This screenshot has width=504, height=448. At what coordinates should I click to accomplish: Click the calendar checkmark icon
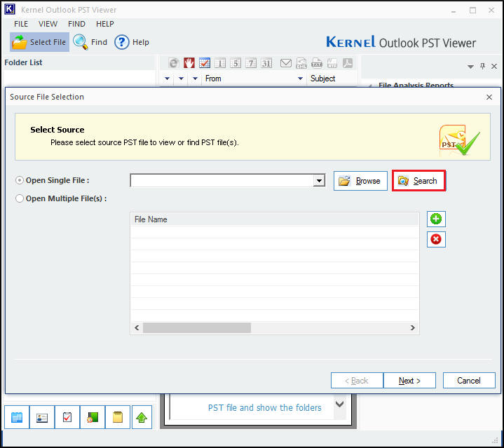pos(205,63)
